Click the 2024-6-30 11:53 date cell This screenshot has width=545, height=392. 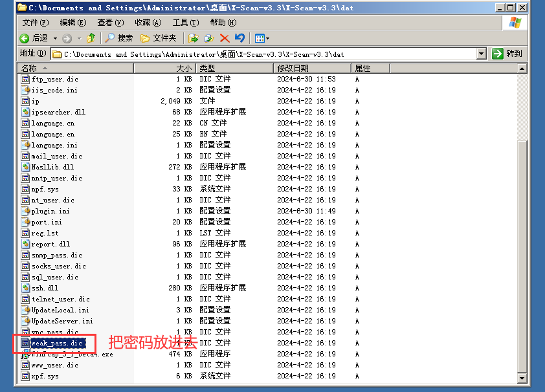pos(306,79)
